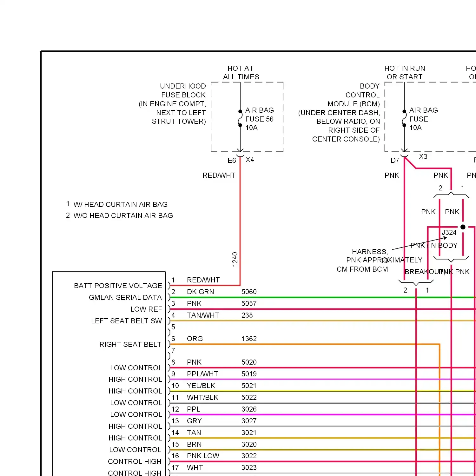
Task: Click connector label 'X3'
Action: (423, 157)
